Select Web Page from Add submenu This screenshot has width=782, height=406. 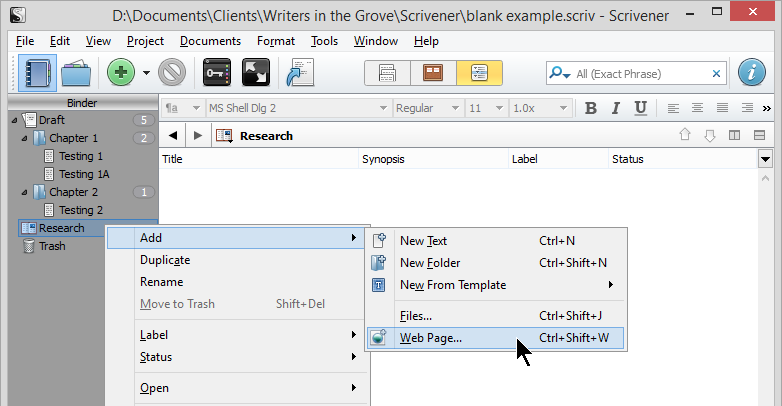tap(431, 338)
